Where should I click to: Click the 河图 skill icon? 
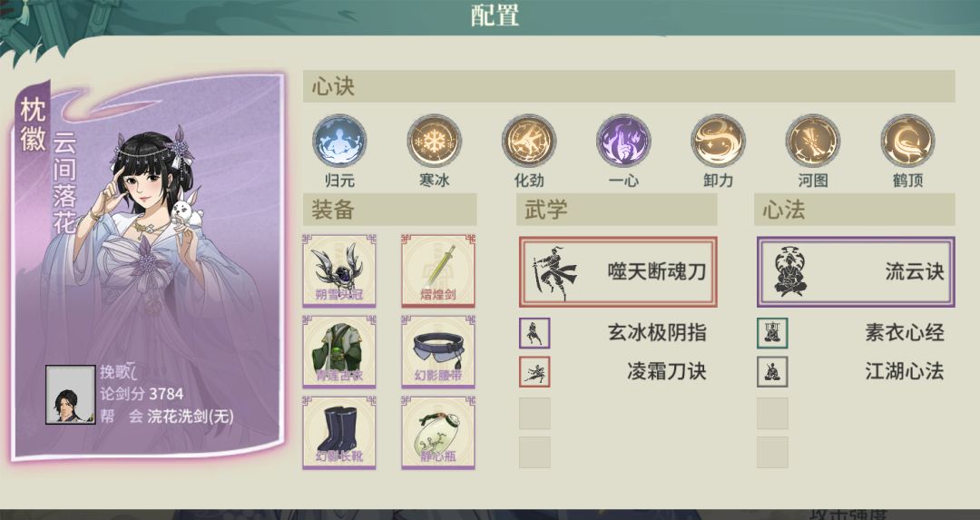813,141
